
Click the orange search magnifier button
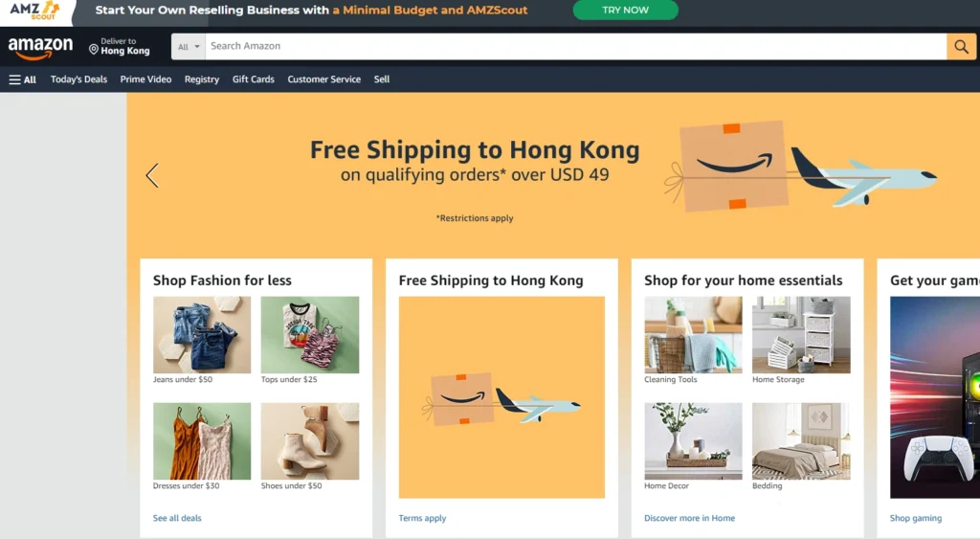961,46
